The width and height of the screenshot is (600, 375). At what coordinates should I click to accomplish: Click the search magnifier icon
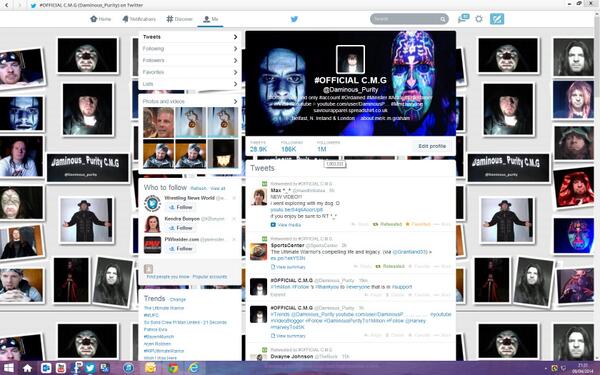[443, 19]
